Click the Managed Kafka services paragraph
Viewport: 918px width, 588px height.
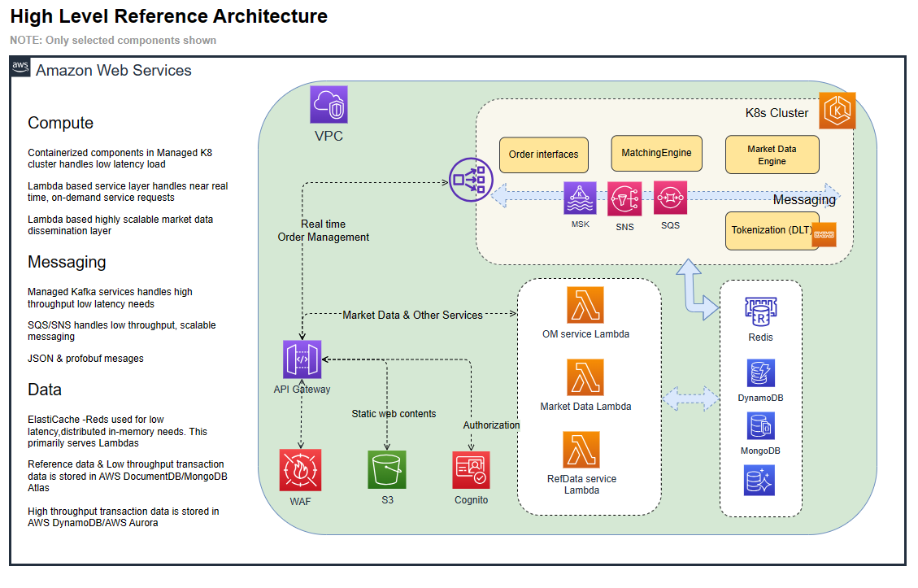[110, 298]
